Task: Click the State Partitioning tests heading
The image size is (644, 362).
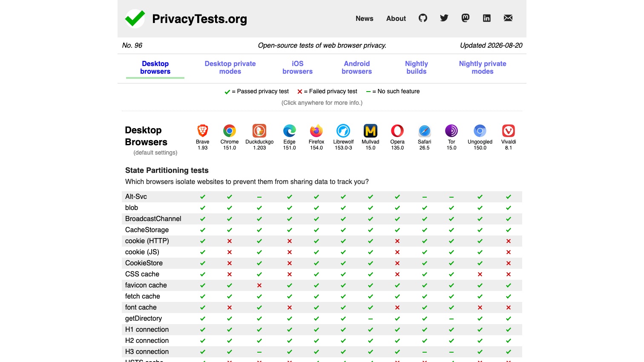Action: click(167, 170)
